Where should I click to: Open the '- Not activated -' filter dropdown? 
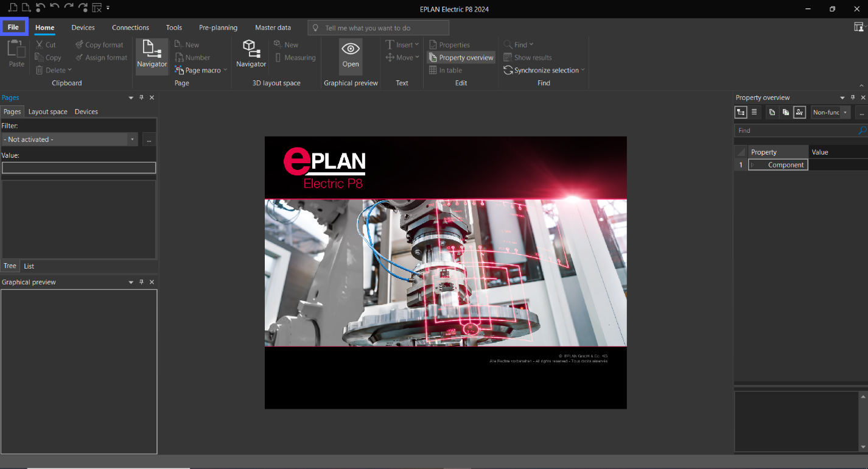(131, 139)
